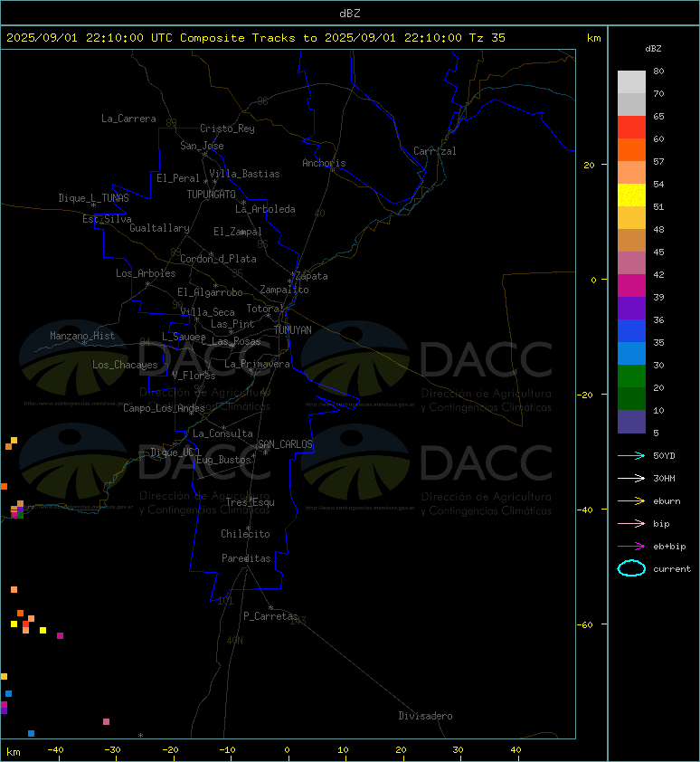Viewport: 700px width, 762px height.
Task: Click the Carrizal label on map
Action: click(x=435, y=151)
